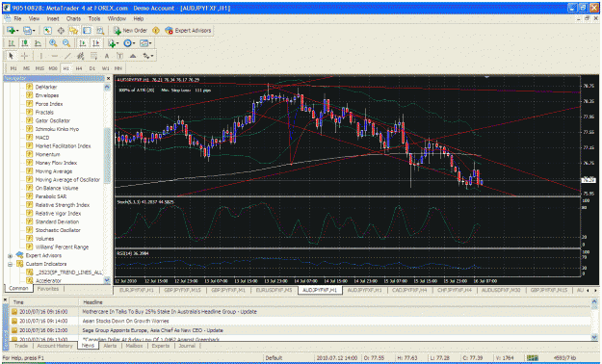Select Parabolic SAR in Navigator
Viewport: 602px width, 364px height.
[x=51, y=196]
